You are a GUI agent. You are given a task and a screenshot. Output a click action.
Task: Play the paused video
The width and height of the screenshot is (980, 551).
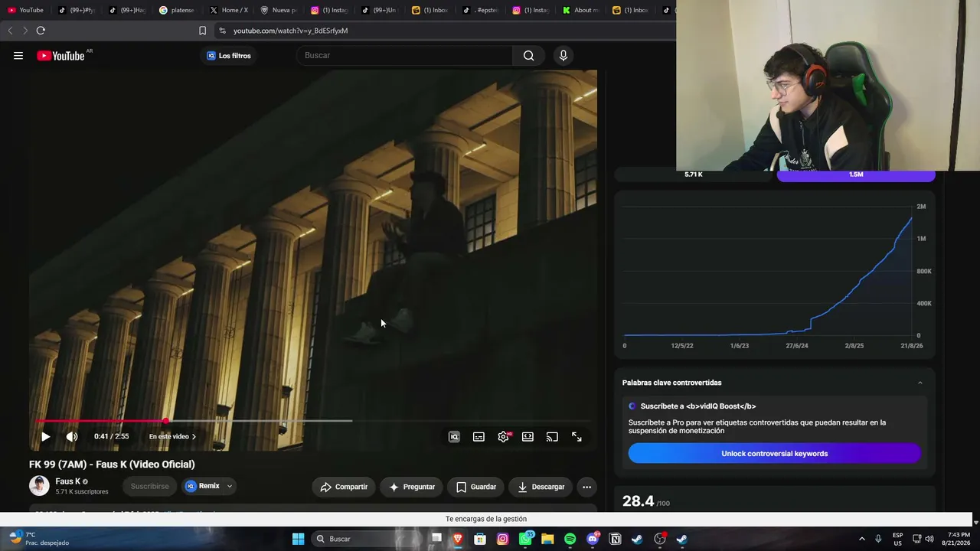point(45,436)
